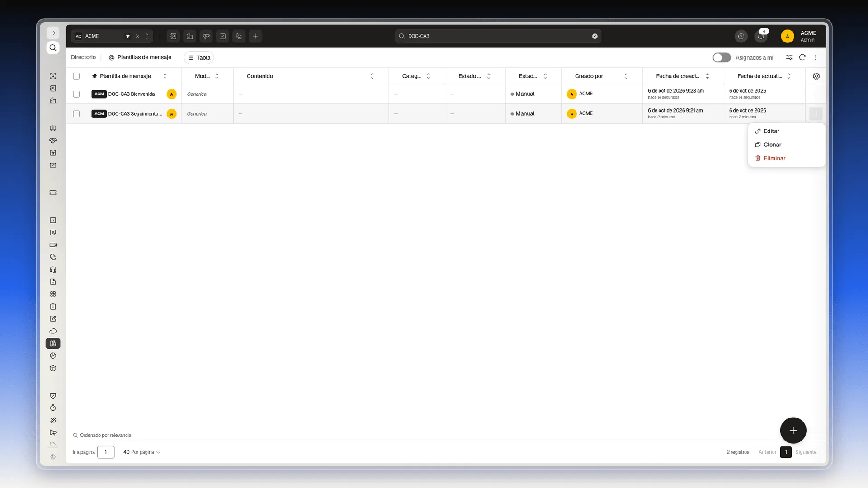The height and width of the screenshot is (488, 868).
Task: Open the mail icon in the sidebar
Action: [x=53, y=165]
